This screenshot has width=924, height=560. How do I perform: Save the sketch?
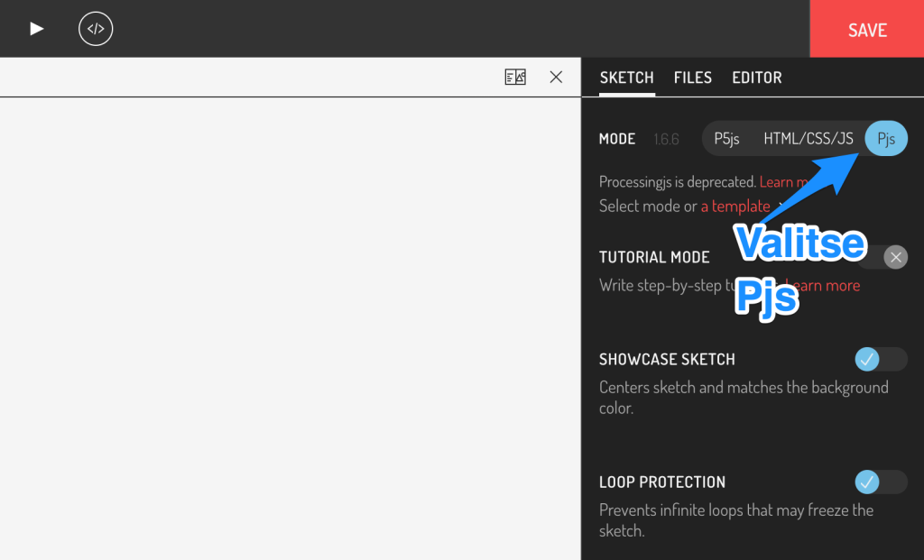coord(866,30)
